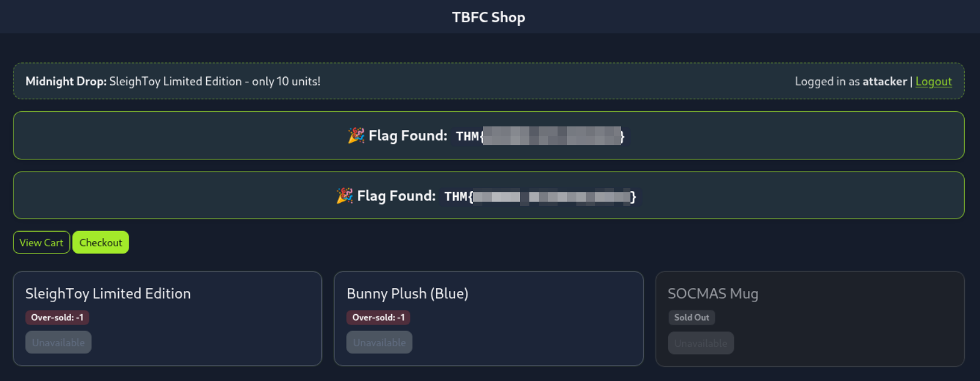Click the TBFC Shop header title

(x=488, y=18)
